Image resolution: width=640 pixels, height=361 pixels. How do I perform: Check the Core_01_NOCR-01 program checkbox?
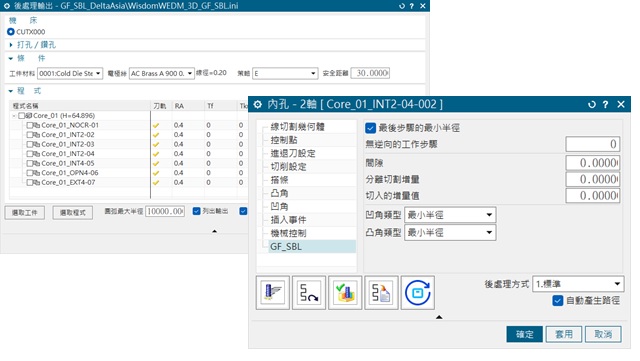pyautogui.click(x=29, y=125)
